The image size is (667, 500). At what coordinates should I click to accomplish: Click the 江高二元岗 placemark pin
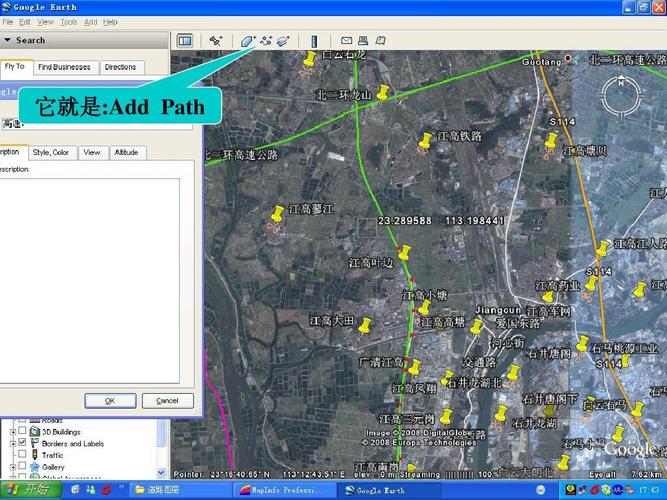point(445,417)
